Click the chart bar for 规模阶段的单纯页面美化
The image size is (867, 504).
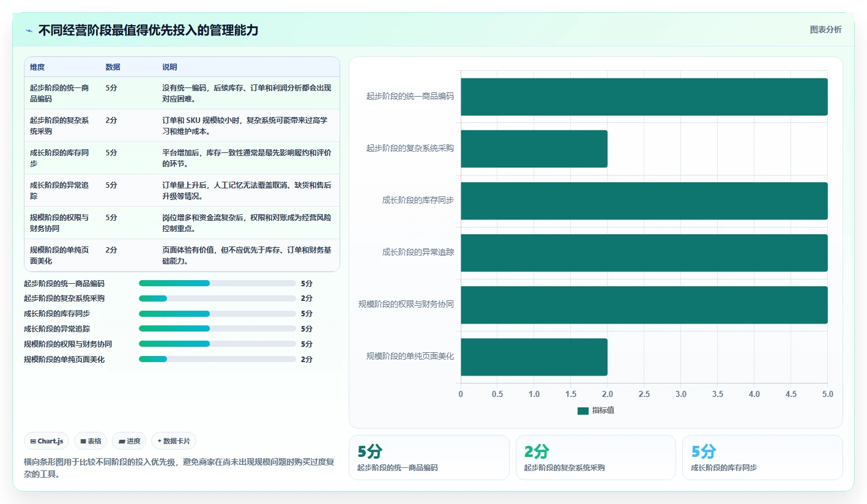(534, 357)
